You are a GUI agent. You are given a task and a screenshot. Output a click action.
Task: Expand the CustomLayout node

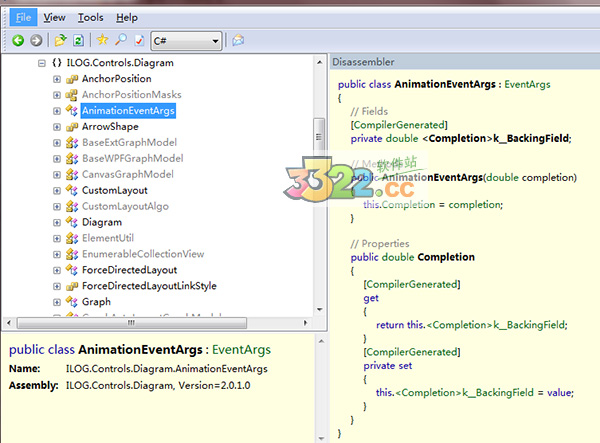click(57, 191)
